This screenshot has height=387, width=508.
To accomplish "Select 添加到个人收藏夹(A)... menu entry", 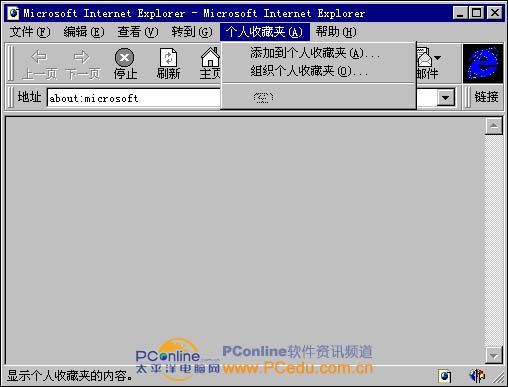I will pos(315,53).
